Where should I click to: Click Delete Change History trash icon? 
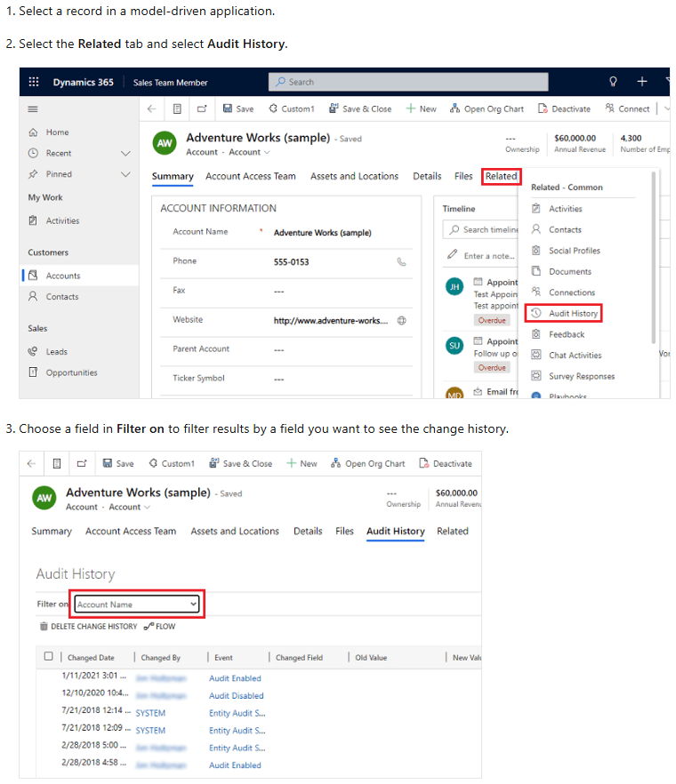[x=44, y=627]
